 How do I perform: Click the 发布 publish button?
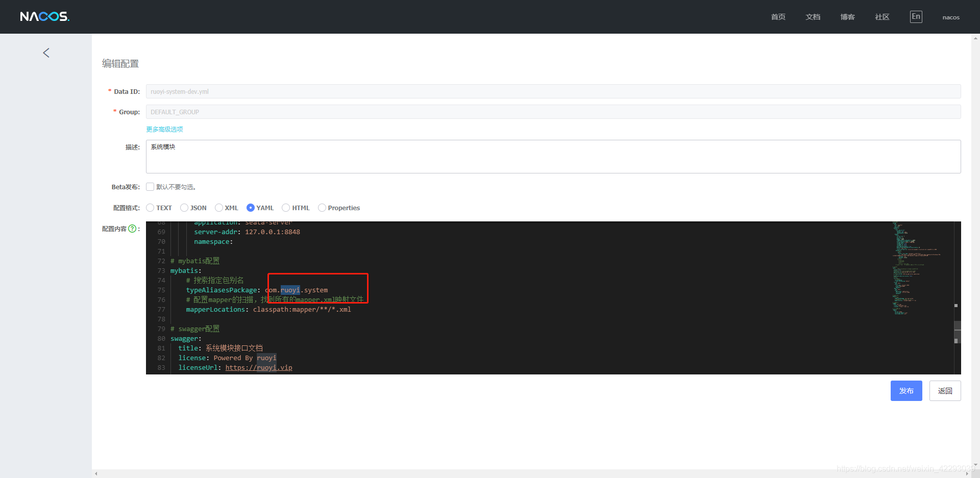pos(906,391)
